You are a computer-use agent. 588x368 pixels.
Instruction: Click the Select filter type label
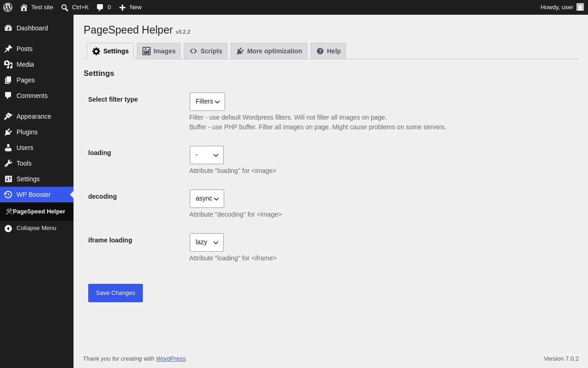pos(113,99)
